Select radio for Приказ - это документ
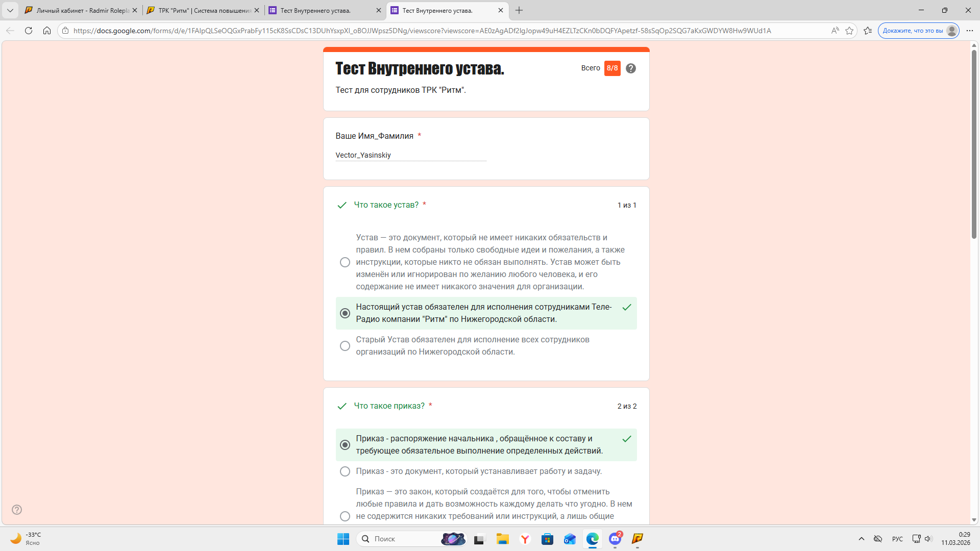This screenshot has width=980, height=551. point(345,471)
